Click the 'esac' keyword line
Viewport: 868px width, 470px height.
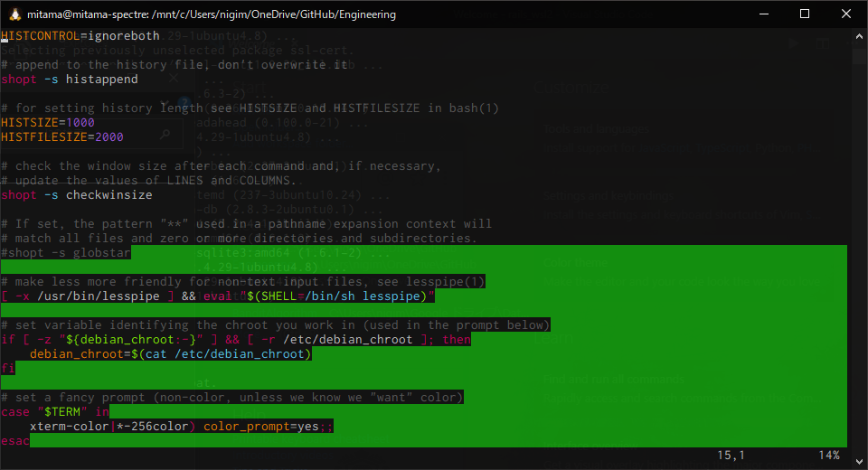pos(15,441)
